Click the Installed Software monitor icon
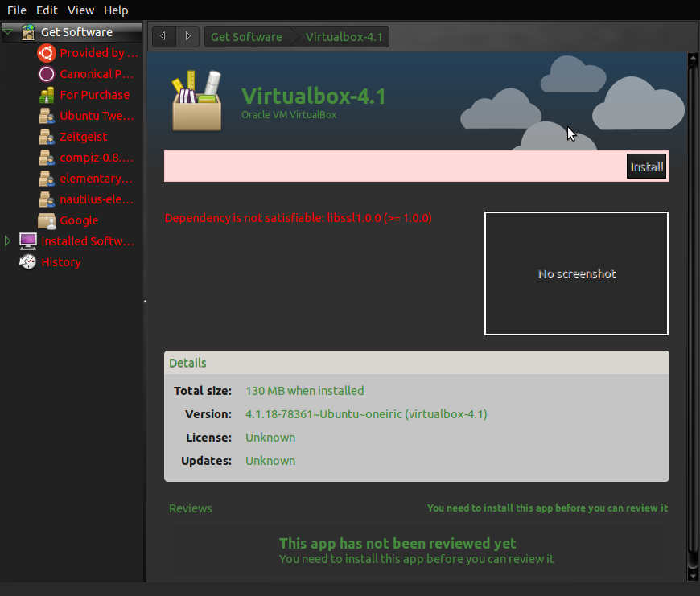Screen dimensions: 700x596 tap(27, 241)
